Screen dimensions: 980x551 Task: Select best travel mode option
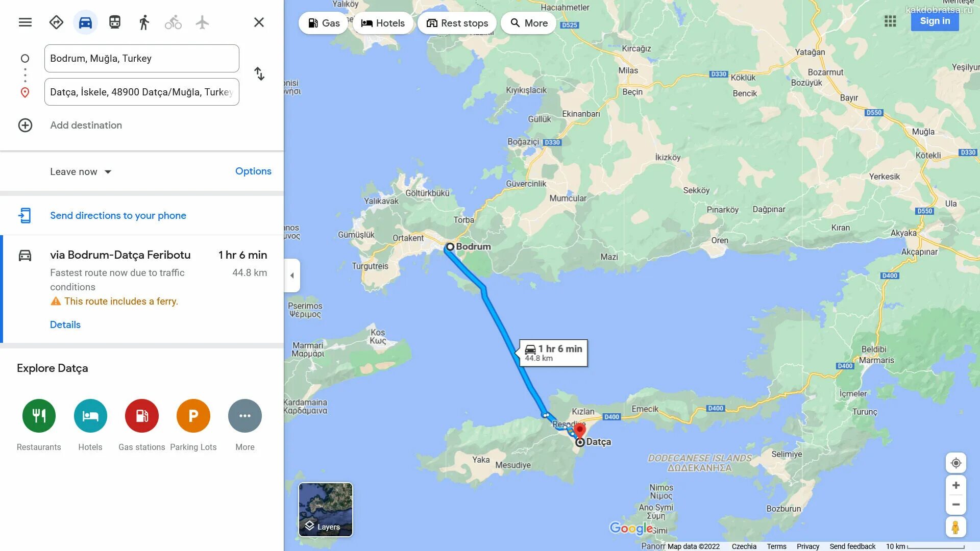tap(56, 22)
